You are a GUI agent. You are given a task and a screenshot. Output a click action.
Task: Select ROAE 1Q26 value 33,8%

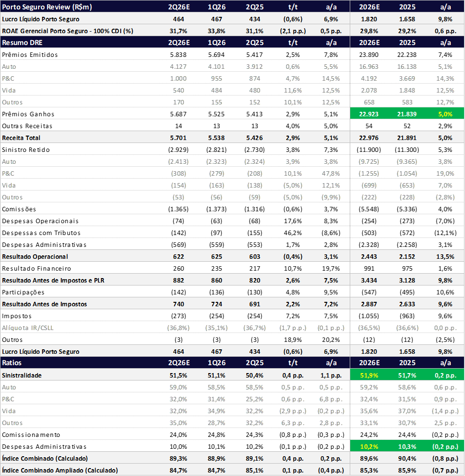216,31
